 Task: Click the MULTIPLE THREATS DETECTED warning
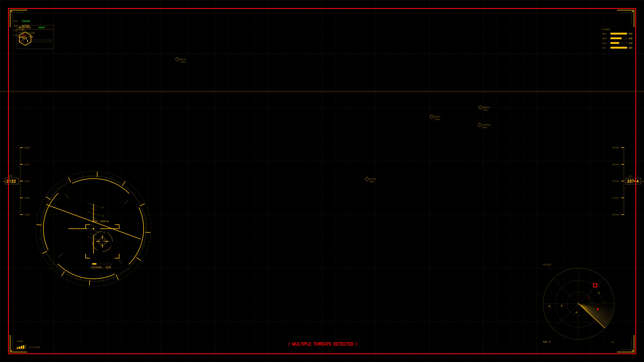pos(323,344)
